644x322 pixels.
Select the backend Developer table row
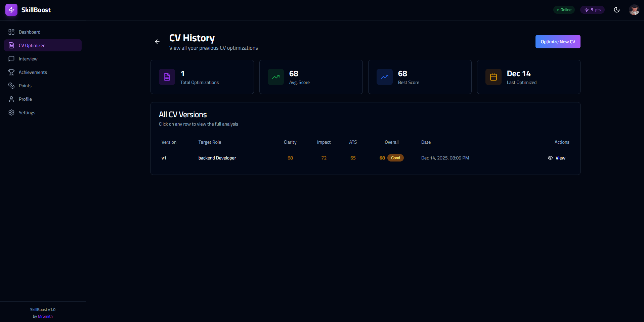coord(217,158)
